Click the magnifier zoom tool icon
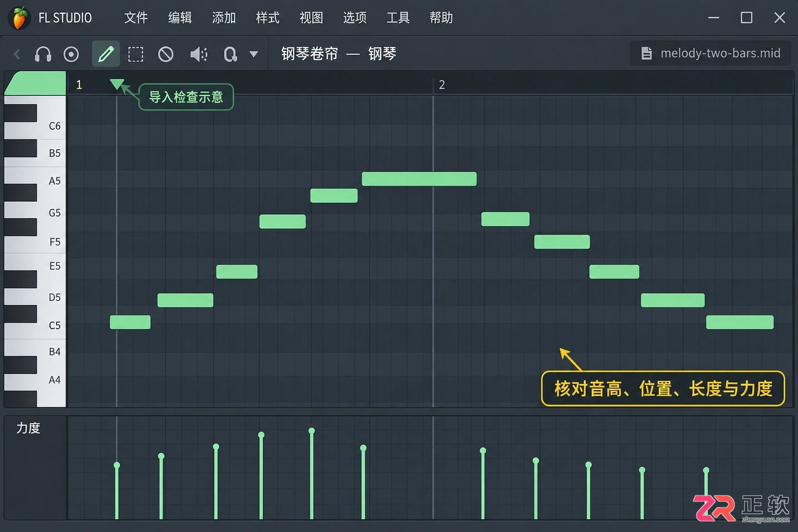 click(230, 54)
